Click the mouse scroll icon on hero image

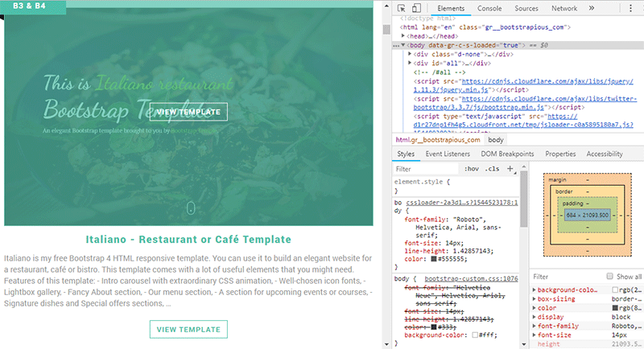pos(191,208)
